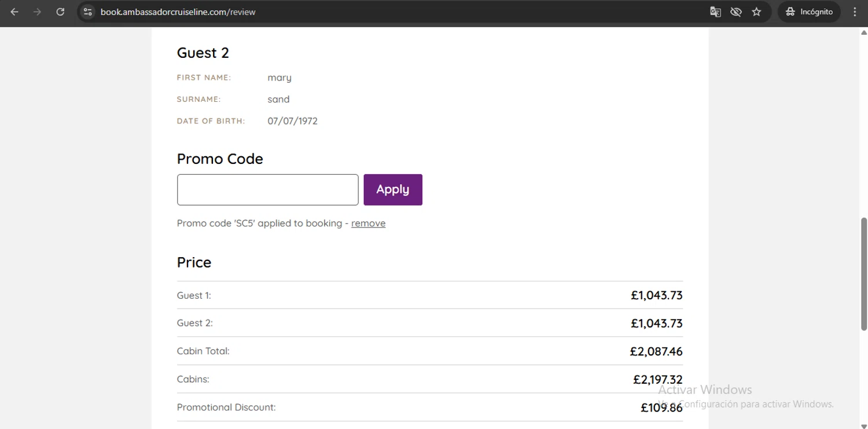Click the Price heading
Image resolution: width=868 pixels, height=429 pixels.
194,262
